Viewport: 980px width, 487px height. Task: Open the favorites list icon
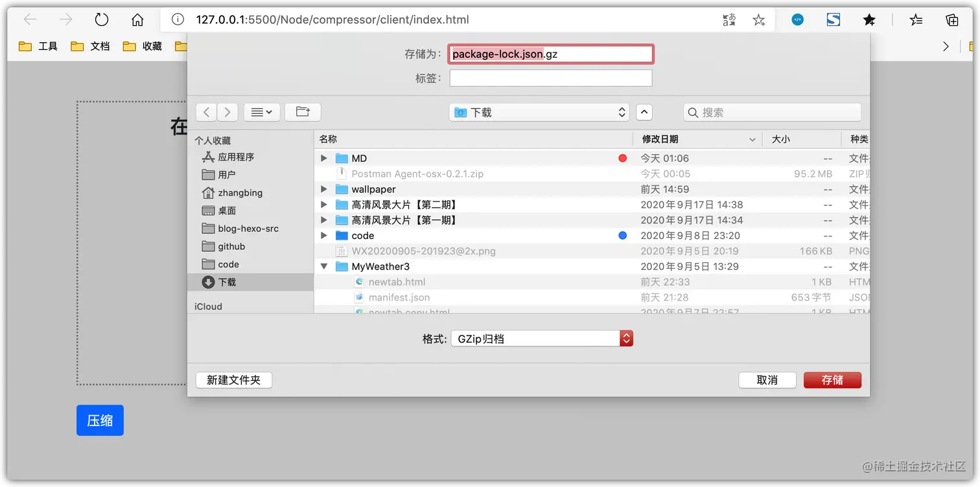point(916,20)
